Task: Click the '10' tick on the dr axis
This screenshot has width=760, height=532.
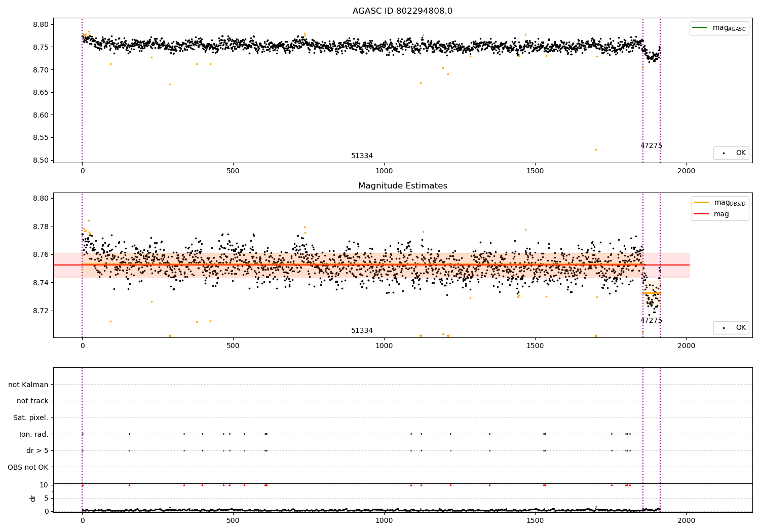Action: [44, 485]
